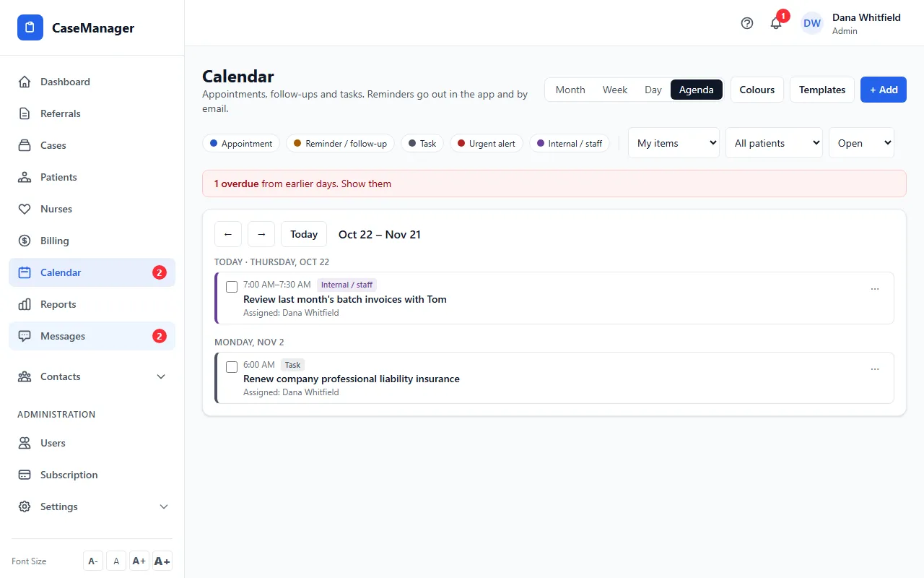924x578 pixels.
Task: Switch to Week view
Action: pos(615,90)
